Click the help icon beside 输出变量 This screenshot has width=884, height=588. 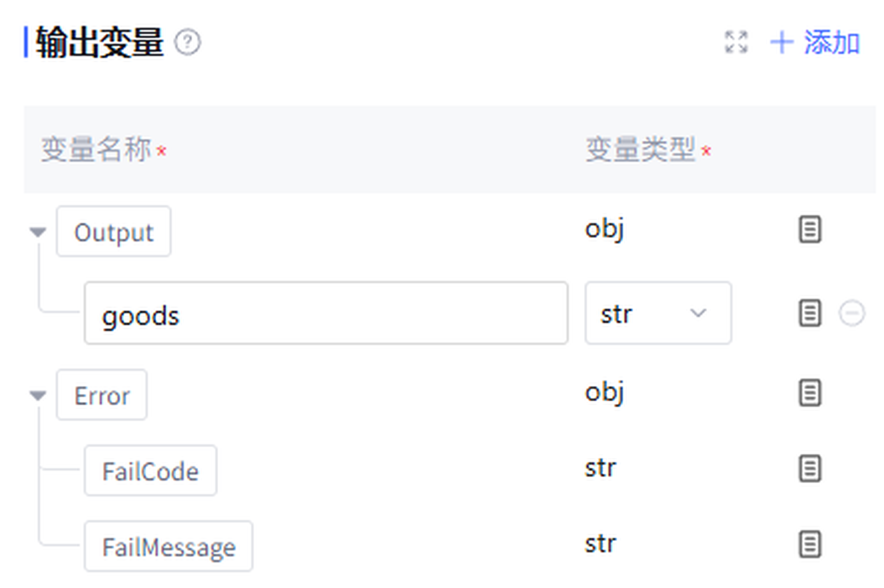pyautogui.click(x=187, y=43)
